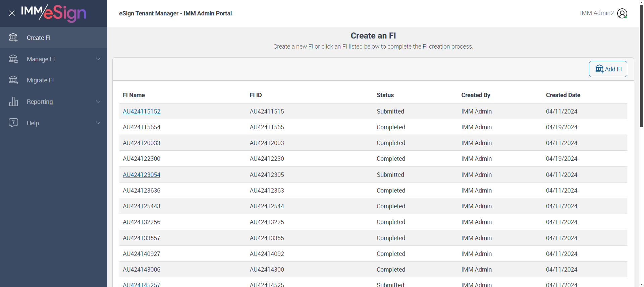
Task: Click the Create FI bank icon
Action: pyautogui.click(x=13, y=38)
